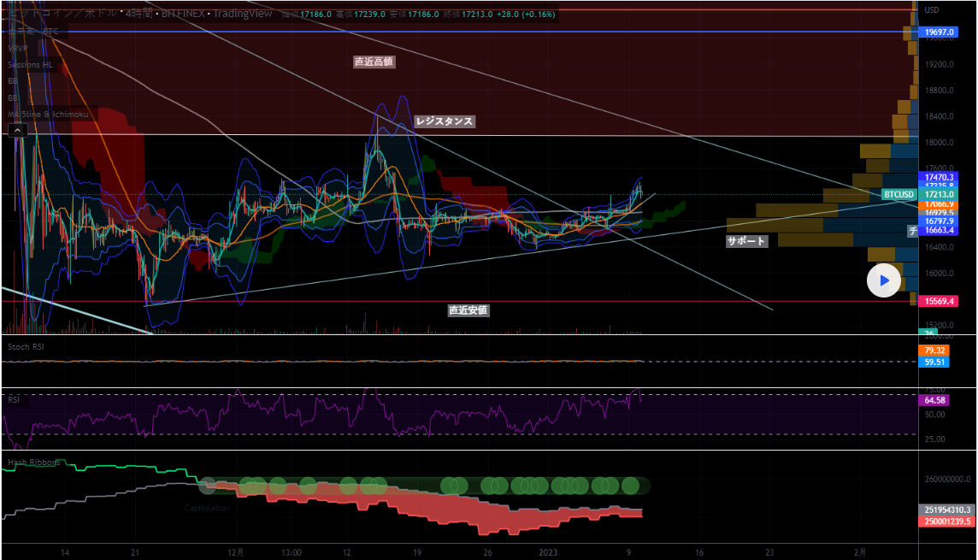Select the VRVP indicator label

click(x=18, y=49)
